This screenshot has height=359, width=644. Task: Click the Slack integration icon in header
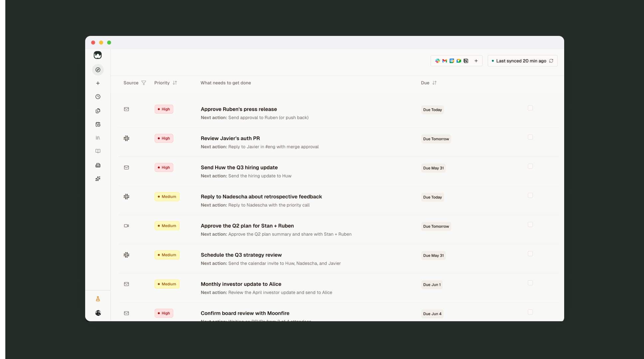click(437, 61)
